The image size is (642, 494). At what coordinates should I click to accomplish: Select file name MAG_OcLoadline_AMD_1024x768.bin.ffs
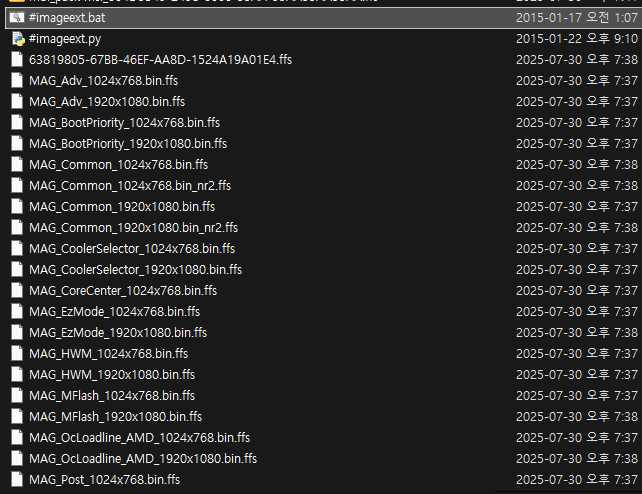pos(140,438)
